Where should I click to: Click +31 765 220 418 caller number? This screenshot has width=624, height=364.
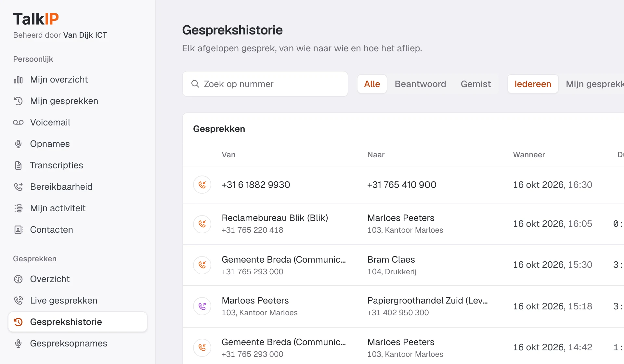pyautogui.click(x=252, y=230)
